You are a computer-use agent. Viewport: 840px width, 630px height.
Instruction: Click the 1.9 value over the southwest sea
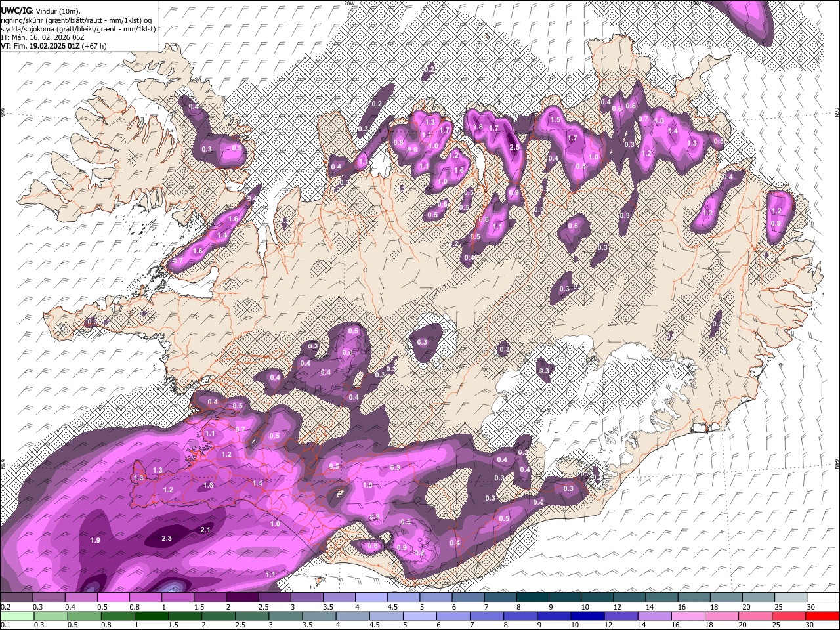click(x=94, y=540)
